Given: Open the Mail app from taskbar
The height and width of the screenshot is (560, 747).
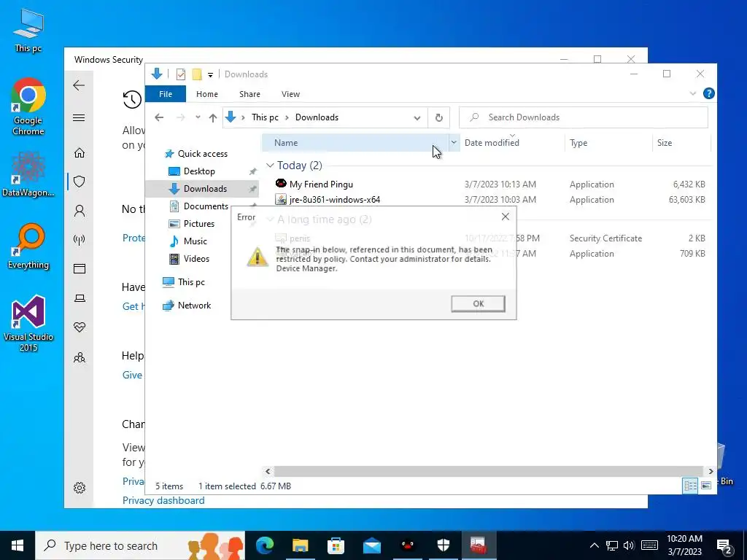Looking at the screenshot, I should 371,545.
